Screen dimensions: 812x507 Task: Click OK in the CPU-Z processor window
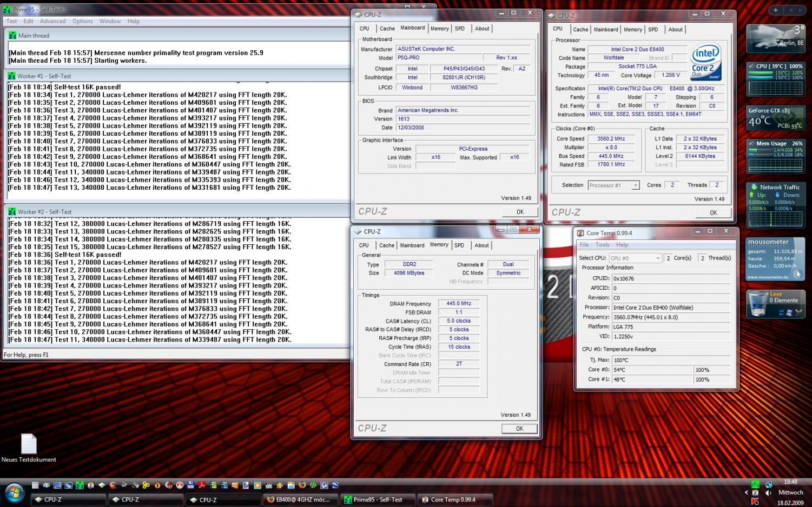point(713,212)
